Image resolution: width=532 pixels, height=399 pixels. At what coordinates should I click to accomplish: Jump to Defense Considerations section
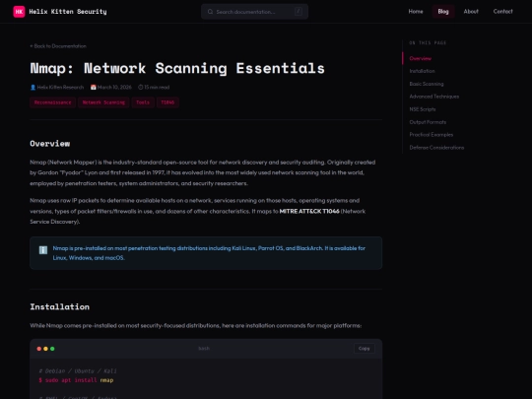coord(436,148)
